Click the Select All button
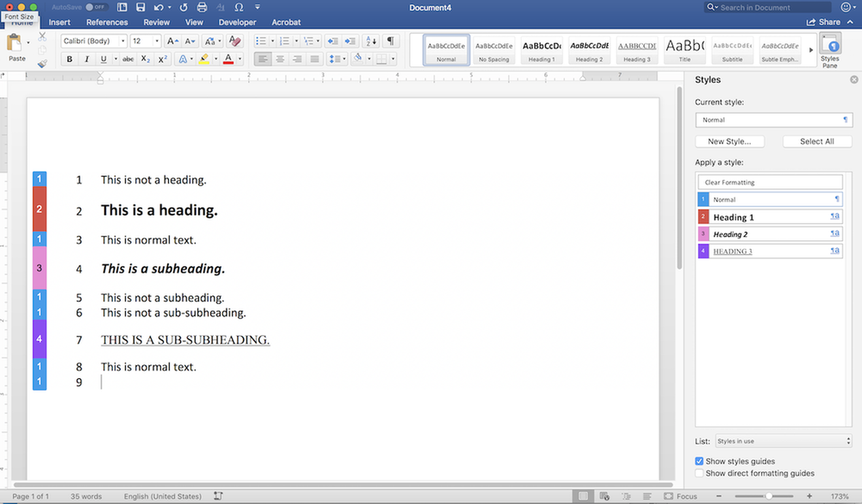Screen dimensions: 862x504 tap(816, 142)
